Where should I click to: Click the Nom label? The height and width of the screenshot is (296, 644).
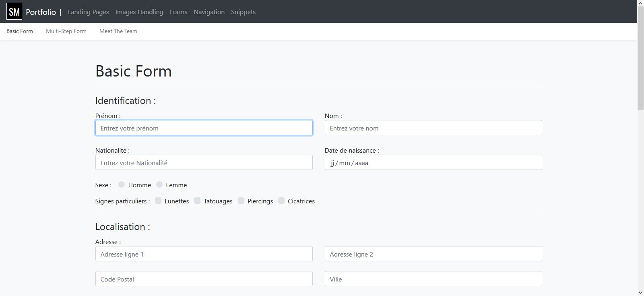point(333,116)
